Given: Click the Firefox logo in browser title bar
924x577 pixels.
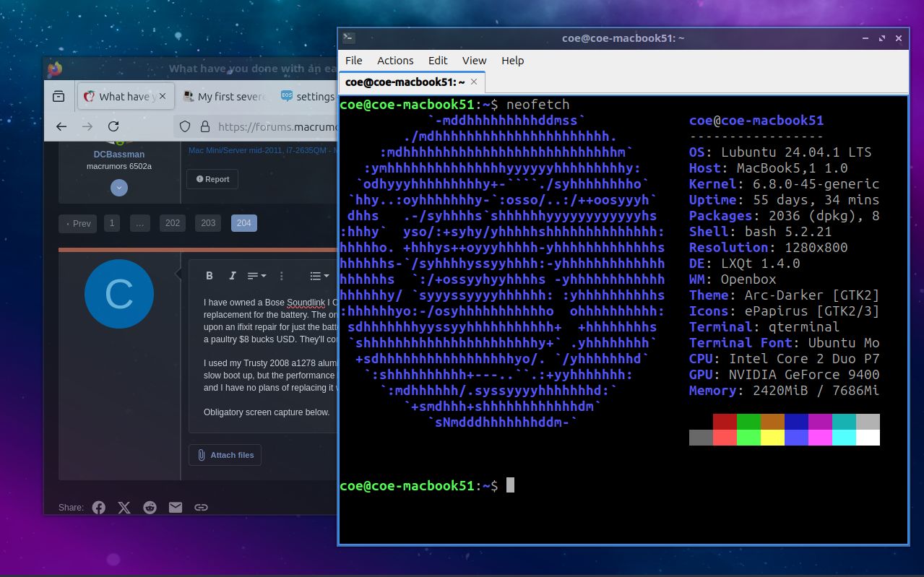Looking at the screenshot, I should pyautogui.click(x=55, y=69).
